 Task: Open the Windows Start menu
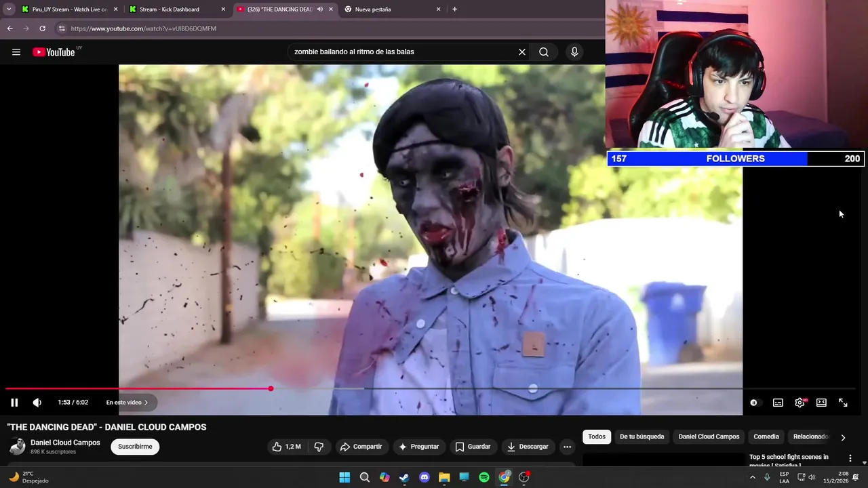click(344, 477)
